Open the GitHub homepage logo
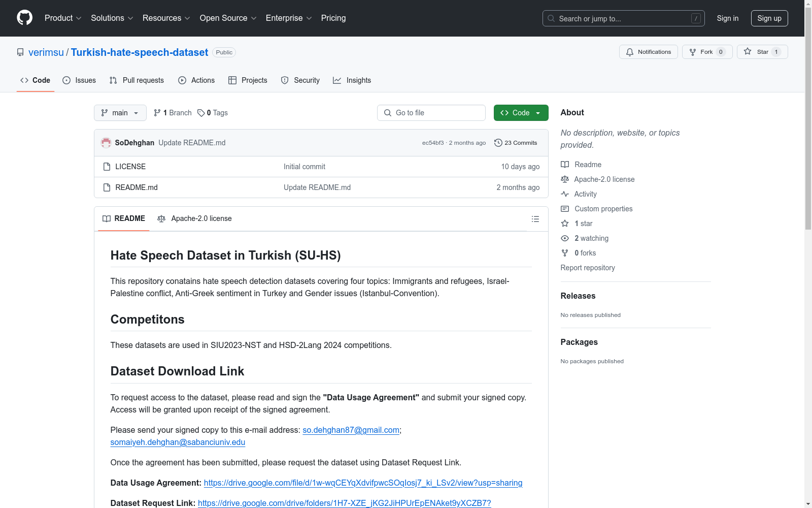This screenshot has width=812, height=508. point(24,18)
